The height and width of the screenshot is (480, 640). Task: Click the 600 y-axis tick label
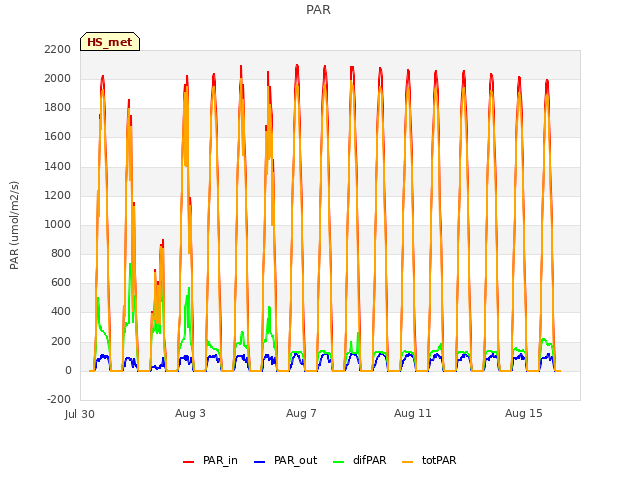61,283
